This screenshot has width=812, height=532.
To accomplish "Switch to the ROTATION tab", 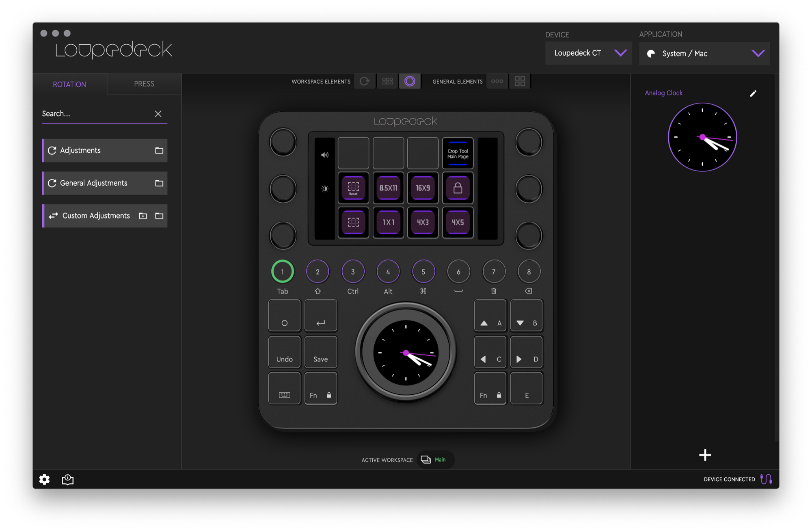I will click(69, 84).
